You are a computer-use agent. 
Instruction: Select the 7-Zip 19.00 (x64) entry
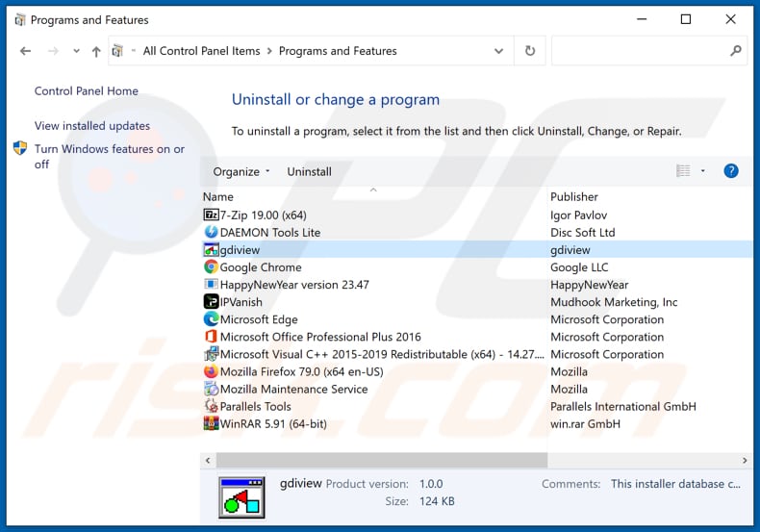264,215
